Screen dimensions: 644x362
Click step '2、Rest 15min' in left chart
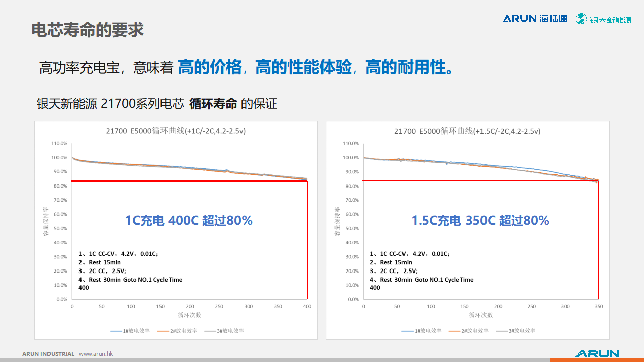[x=100, y=262]
